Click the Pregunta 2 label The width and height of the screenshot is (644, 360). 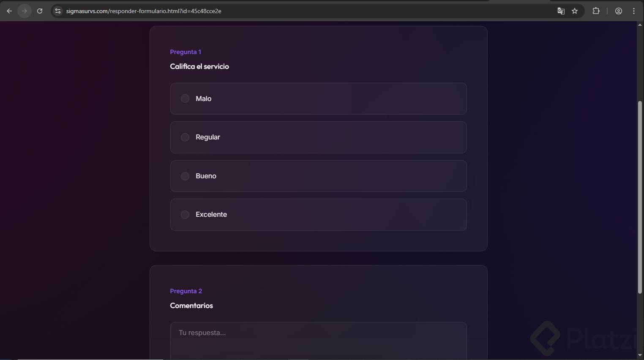click(x=186, y=291)
